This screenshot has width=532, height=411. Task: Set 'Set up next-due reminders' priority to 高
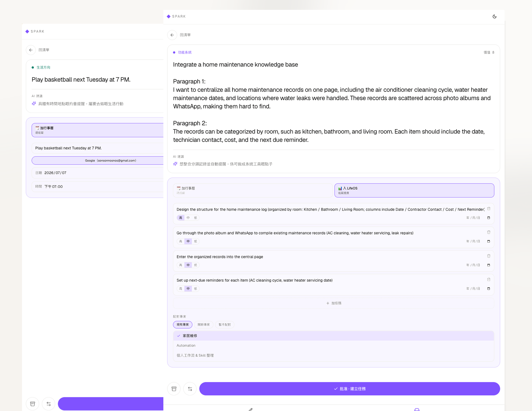click(x=181, y=289)
